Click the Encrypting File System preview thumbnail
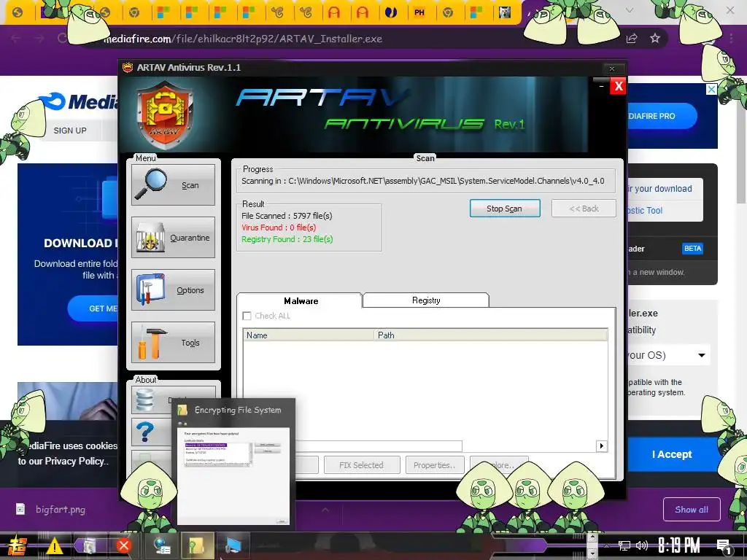 click(233, 475)
